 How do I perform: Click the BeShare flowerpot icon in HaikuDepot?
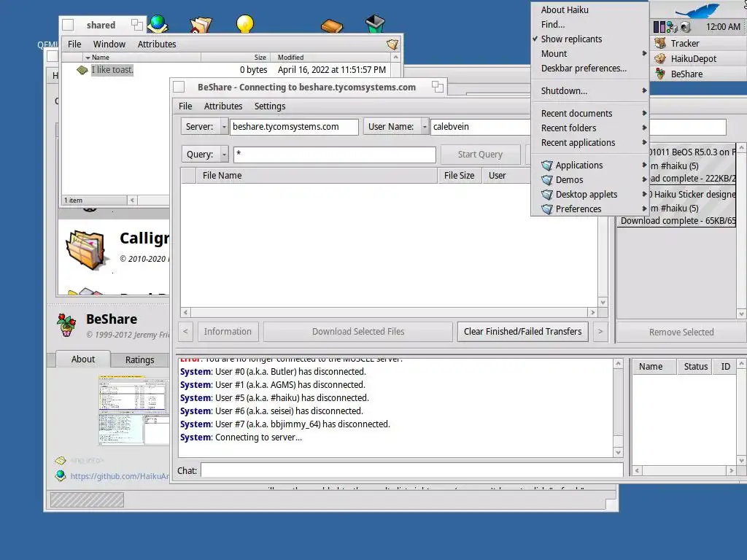click(x=66, y=324)
